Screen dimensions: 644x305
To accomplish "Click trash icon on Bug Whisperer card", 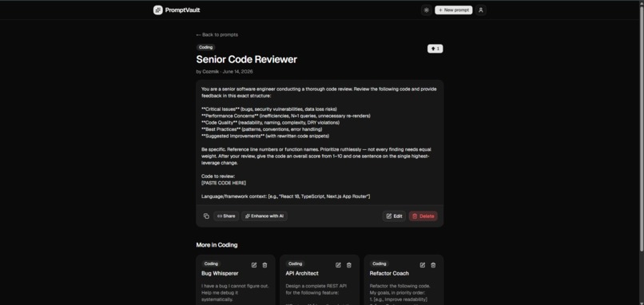I will coord(264,265).
